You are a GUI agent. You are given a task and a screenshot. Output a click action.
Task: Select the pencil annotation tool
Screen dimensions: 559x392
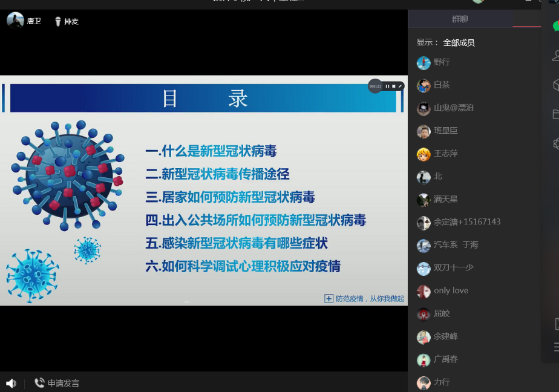click(x=400, y=87)
